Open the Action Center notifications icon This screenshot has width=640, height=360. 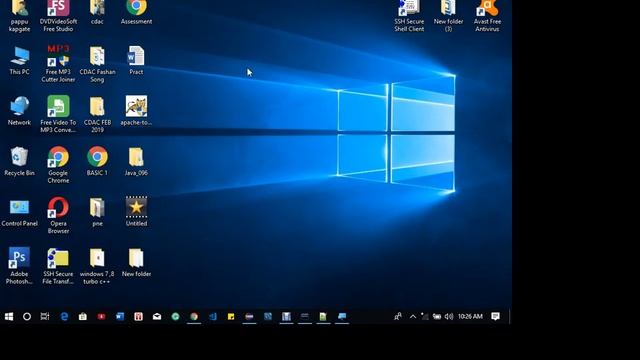click(496, 316)
